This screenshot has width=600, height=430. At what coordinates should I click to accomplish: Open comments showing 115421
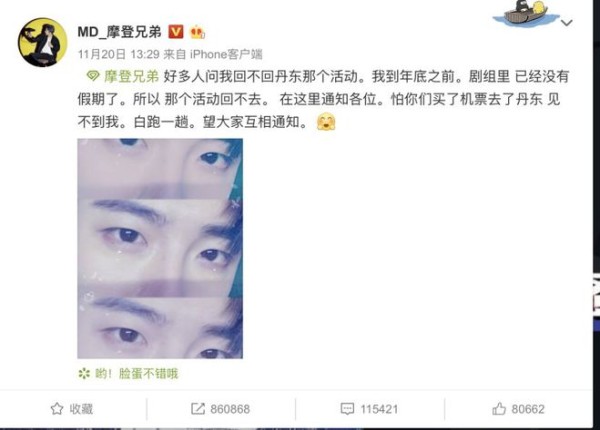[x=369, y=409]
